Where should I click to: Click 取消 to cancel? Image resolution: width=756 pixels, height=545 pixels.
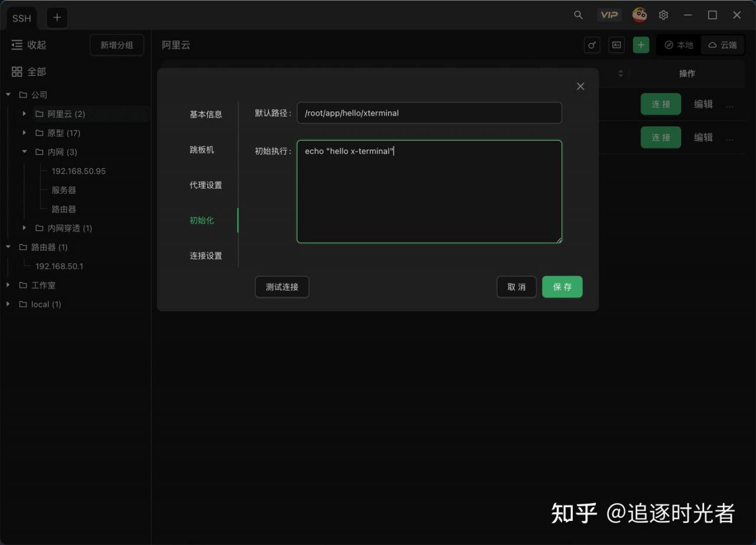point(516,287)
